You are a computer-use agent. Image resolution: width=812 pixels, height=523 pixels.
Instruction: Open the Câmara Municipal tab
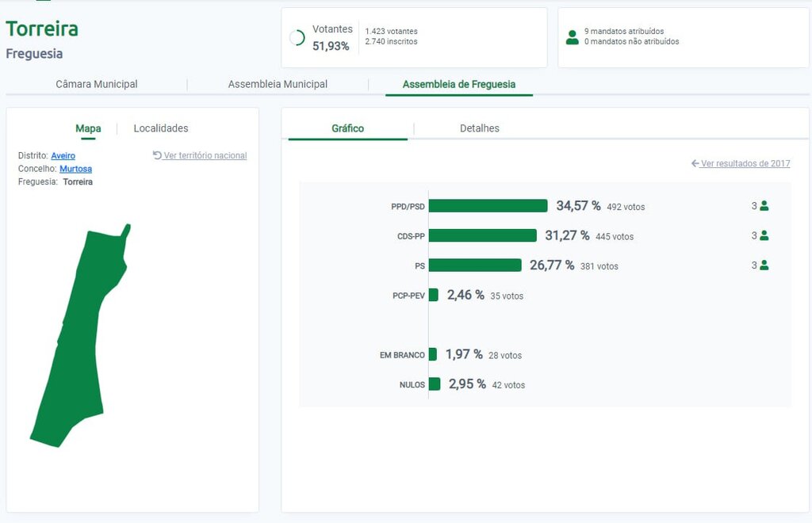(x=97, y=84)
